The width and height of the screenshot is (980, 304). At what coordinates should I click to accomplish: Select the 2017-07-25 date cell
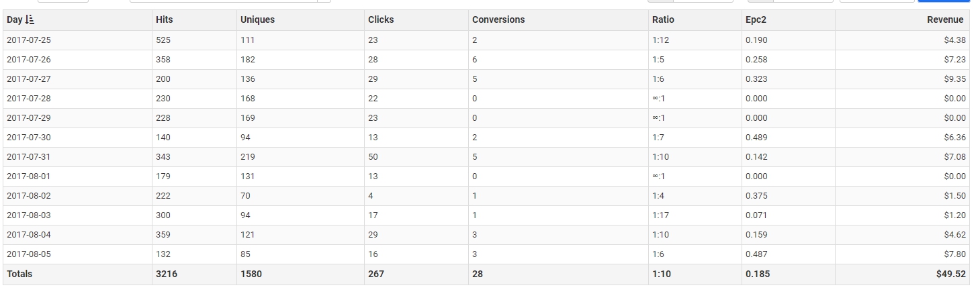29,40
